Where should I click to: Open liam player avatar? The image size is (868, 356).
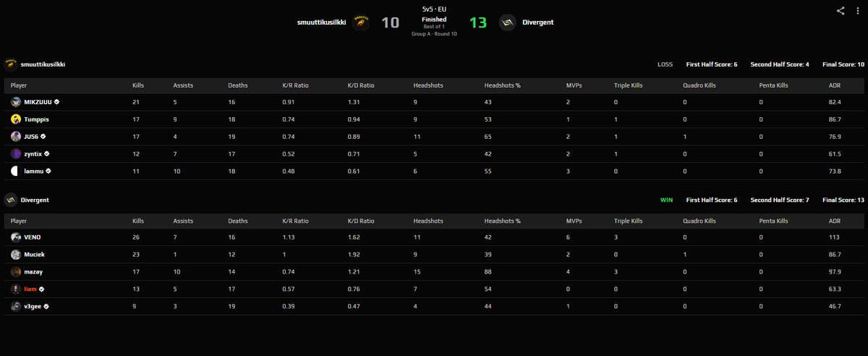(16, 289)
